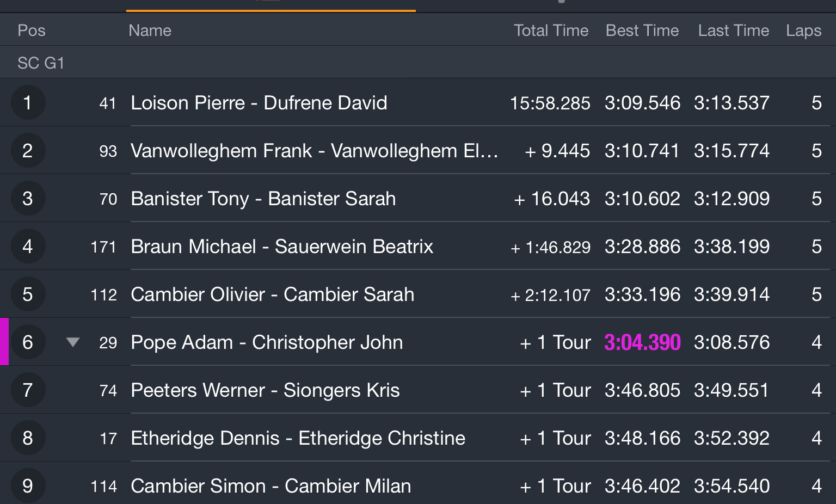This screenshot has height=504, width=836.
Task: Open the Pope Adam - Christopher John row
Action: 418,342
